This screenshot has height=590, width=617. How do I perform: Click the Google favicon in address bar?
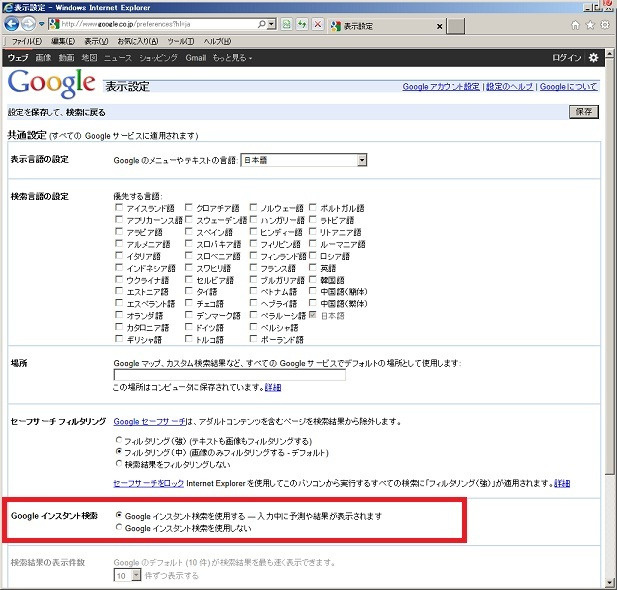click(x=54, y=24)
